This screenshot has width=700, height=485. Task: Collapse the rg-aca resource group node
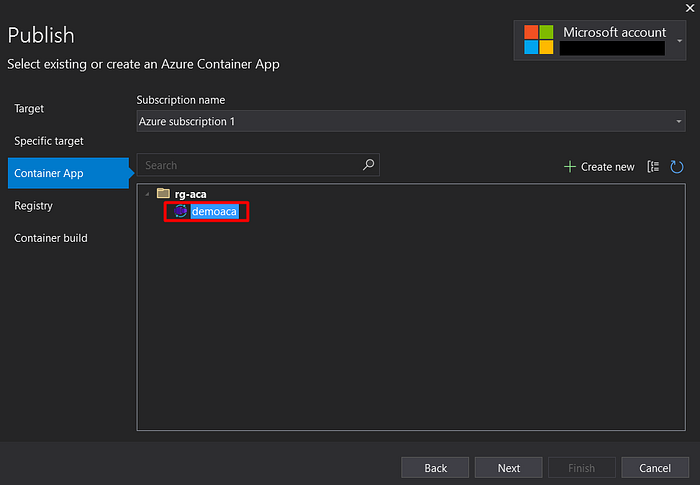(147, 194)
